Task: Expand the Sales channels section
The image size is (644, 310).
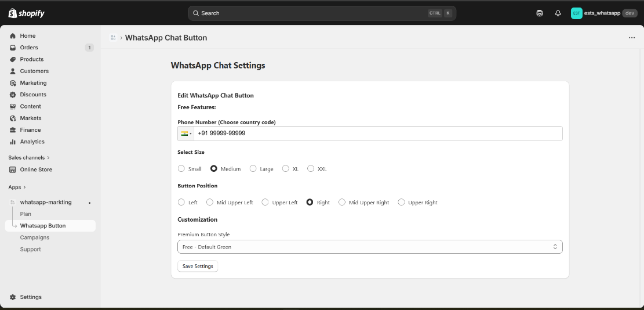Action: point(29,157)
